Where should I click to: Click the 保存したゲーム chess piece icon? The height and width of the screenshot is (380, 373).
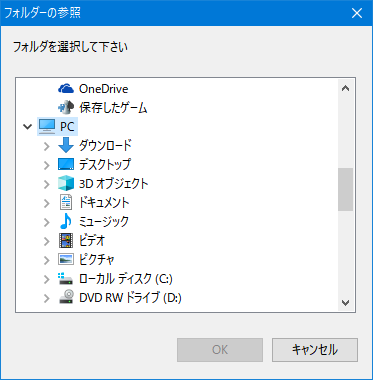66,107
